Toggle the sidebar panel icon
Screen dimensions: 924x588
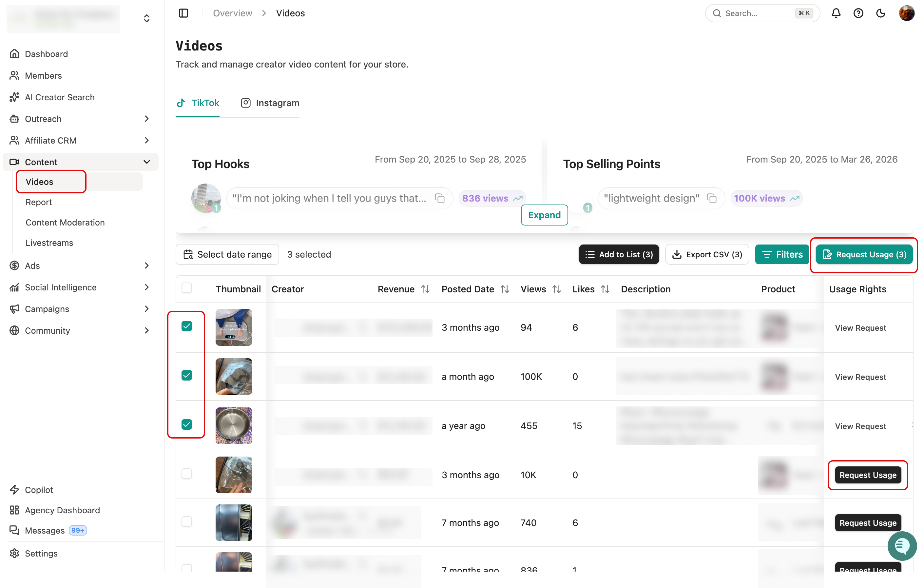coord(183,13)
